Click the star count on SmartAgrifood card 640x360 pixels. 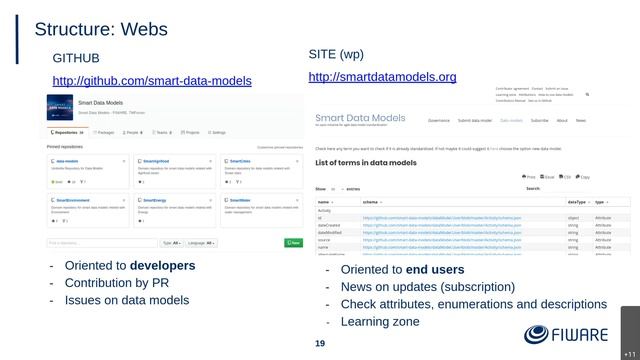click(141, 182)
